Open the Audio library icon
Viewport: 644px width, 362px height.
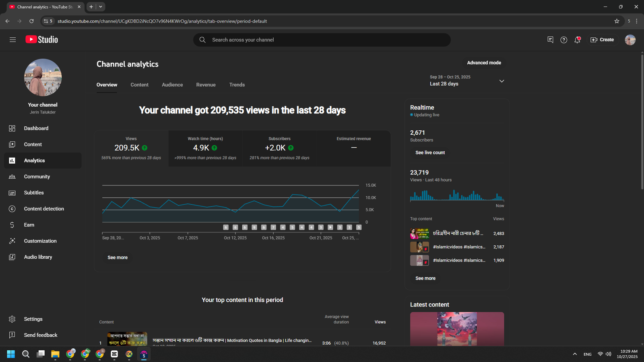pos(12,257)
